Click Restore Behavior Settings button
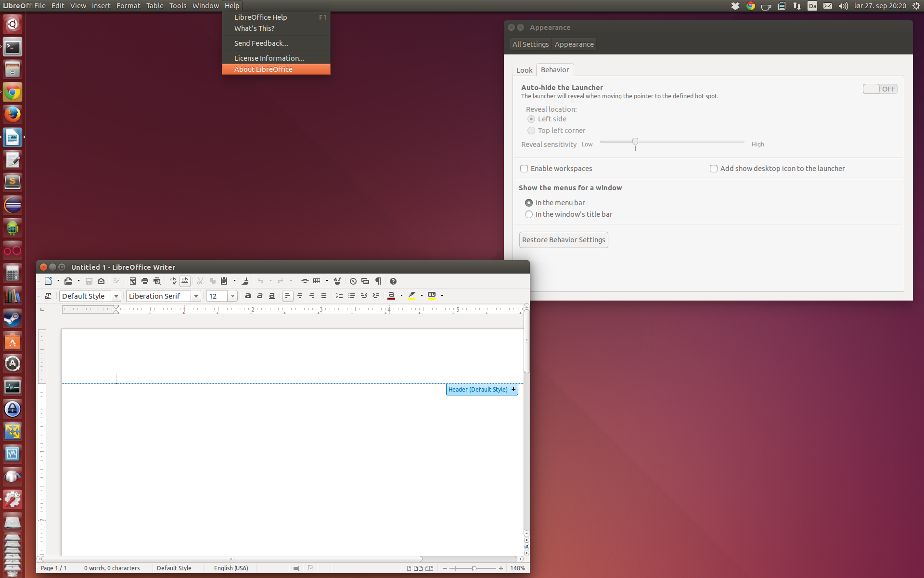The height and width of the screenshot is (578, 924). 564,240
